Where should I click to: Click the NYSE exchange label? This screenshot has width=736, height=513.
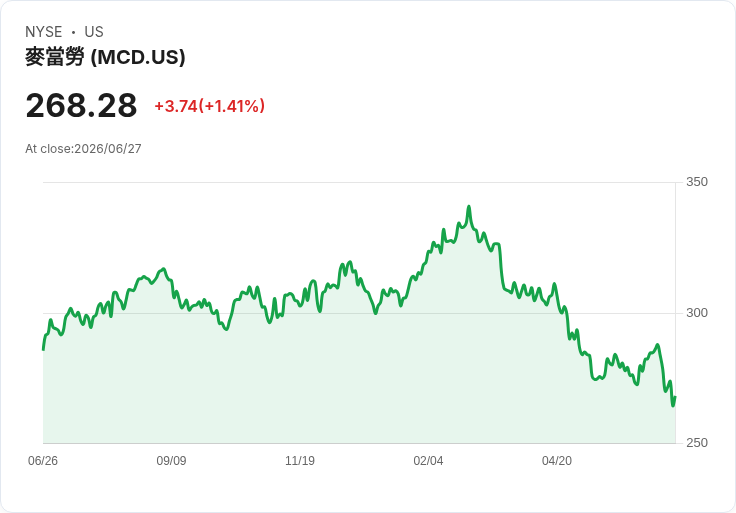pos(44,32)
